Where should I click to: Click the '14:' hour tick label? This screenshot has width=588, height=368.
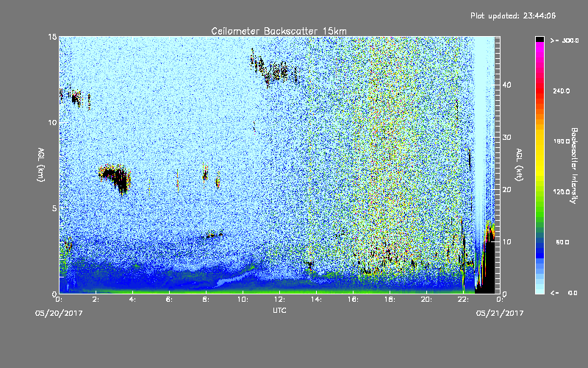click(x=316, y=300)
